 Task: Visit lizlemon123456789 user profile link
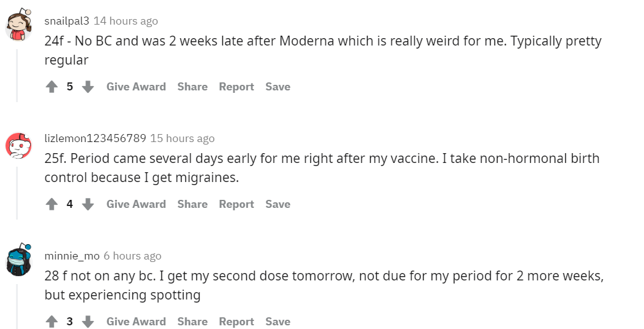pyautogui.click(x=95, y=138)
